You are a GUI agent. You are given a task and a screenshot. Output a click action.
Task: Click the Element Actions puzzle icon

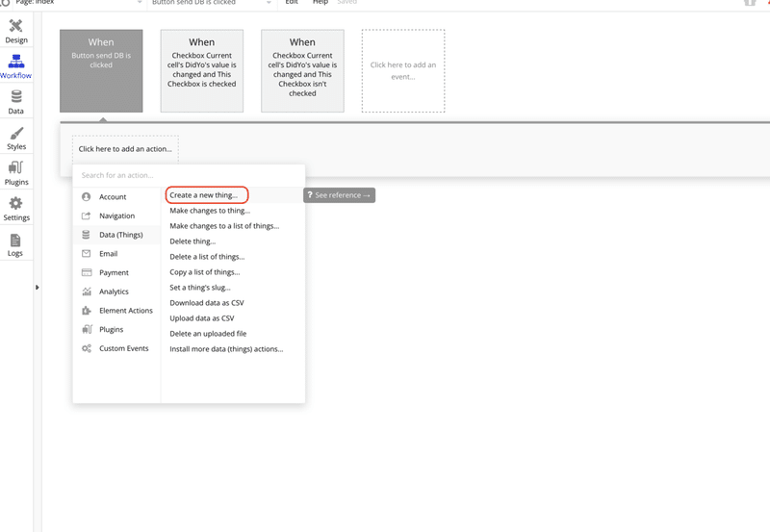click(87, 311)
